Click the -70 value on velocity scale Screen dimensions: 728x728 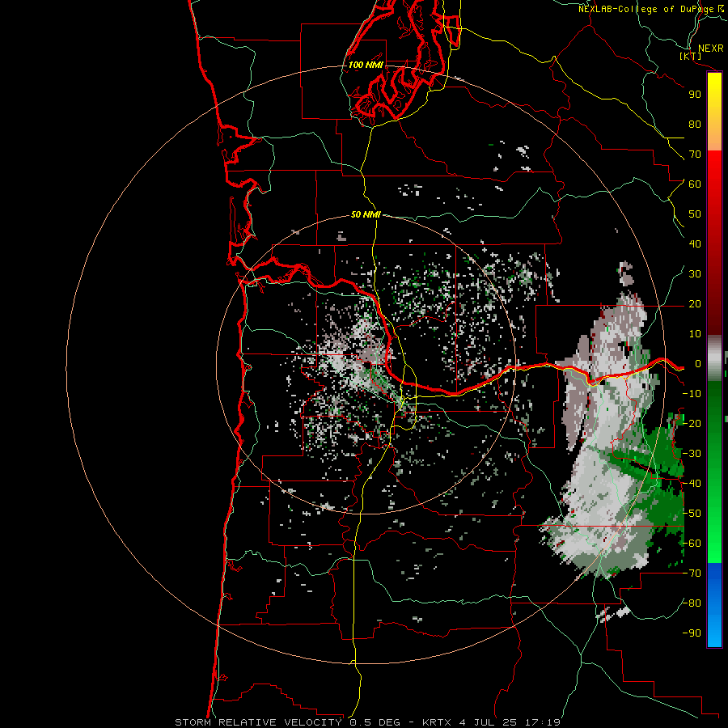692,574
